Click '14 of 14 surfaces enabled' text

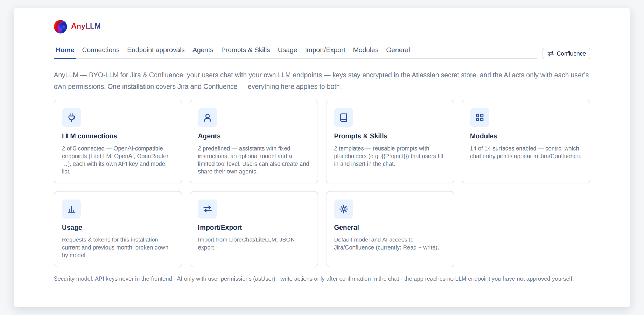tap(526, 152)
